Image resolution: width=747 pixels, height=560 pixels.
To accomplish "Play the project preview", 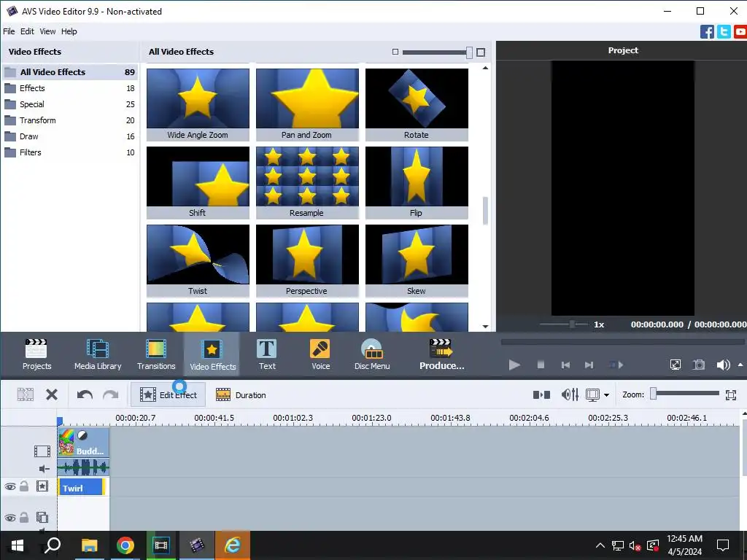I will [x=514, y=365].
